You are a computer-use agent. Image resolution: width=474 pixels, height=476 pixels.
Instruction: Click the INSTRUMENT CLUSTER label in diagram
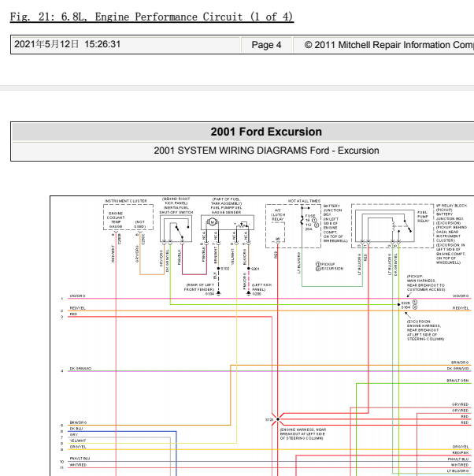coord(125,201)
